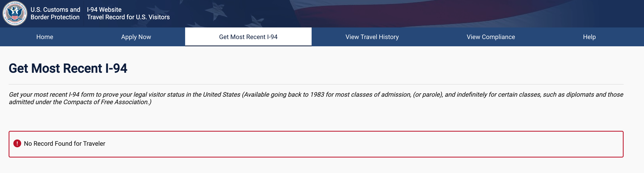Go to the Apply Now tab

pos(136,37)
